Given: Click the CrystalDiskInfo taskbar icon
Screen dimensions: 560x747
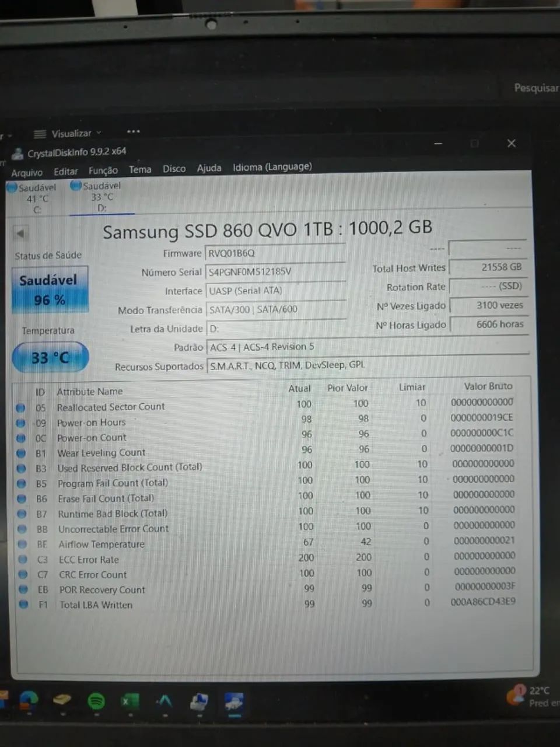Looking at the screenshot, I should 234,702.
